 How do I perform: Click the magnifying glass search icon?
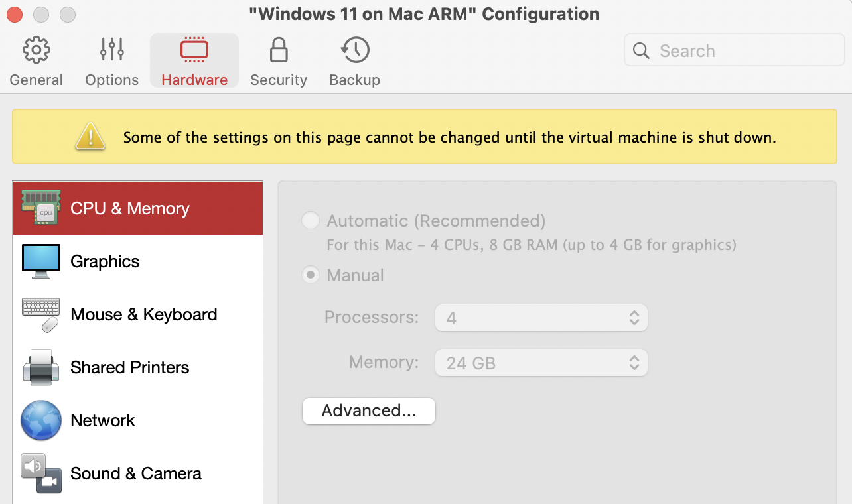coord(641,51)
